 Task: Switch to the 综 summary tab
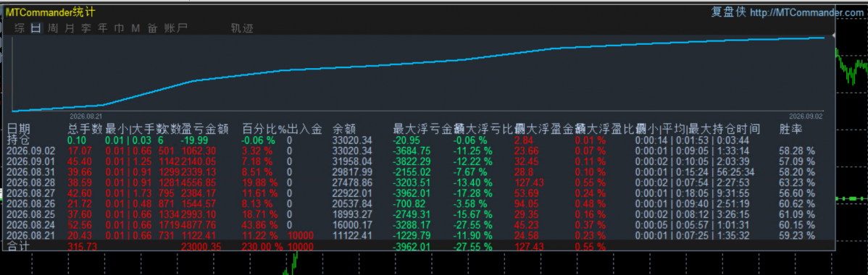(x=20, y=28)
